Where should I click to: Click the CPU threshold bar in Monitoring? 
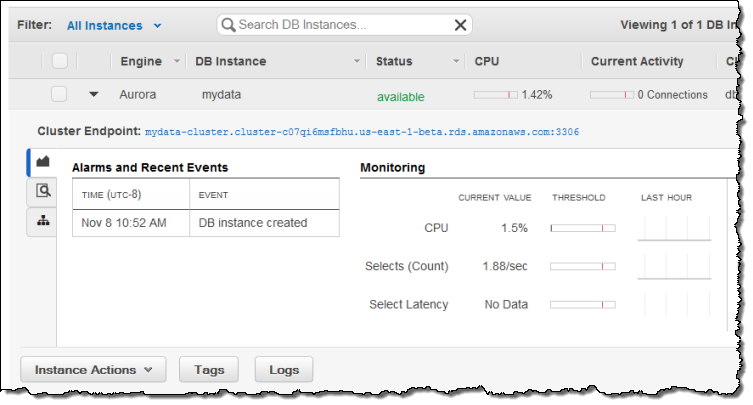pos(583,228)
